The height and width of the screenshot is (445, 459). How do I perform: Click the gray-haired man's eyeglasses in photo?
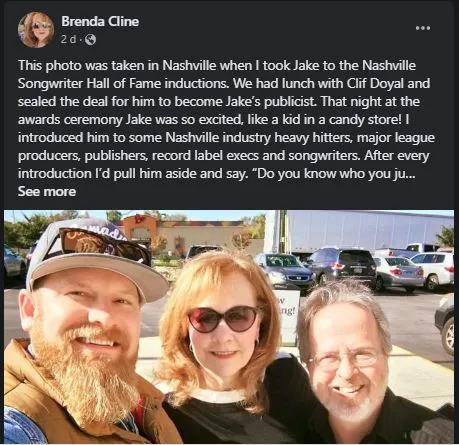click(x=345, y=360)
